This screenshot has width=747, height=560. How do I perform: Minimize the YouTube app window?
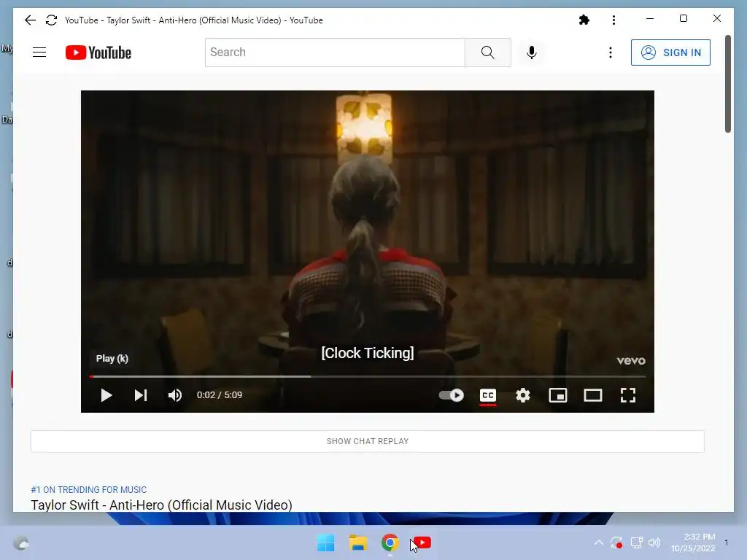point(650,18)
